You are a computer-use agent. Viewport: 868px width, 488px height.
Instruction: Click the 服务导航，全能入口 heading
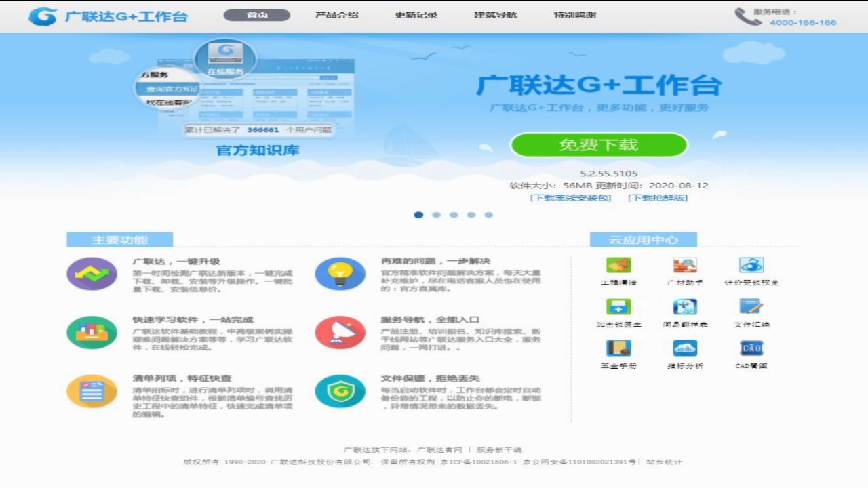pos(430,320)
